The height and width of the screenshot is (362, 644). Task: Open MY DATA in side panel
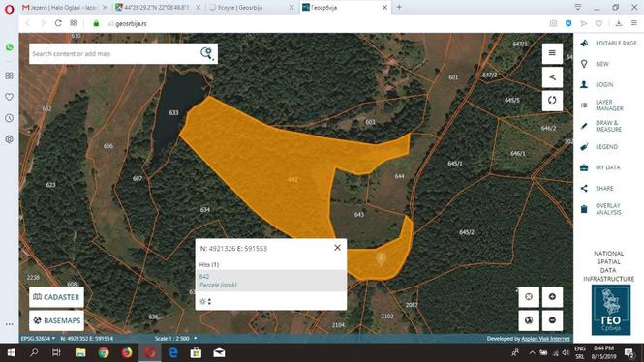tap(600, 167)
